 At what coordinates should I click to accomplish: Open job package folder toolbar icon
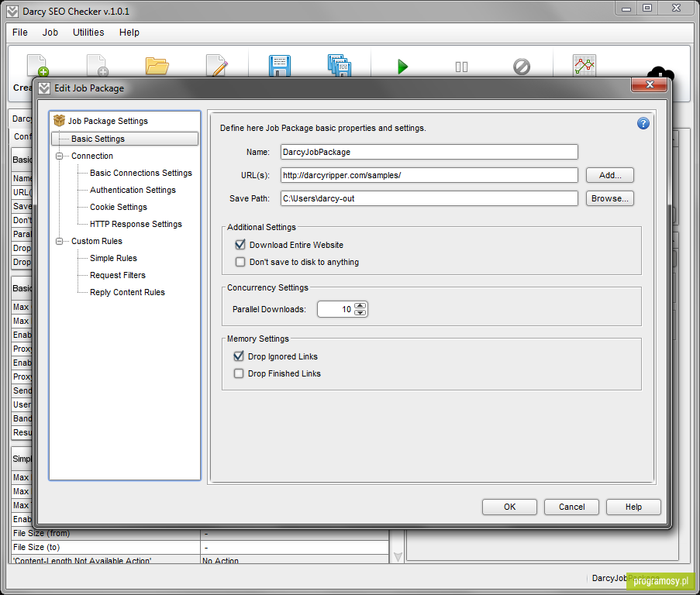point(157,66)
